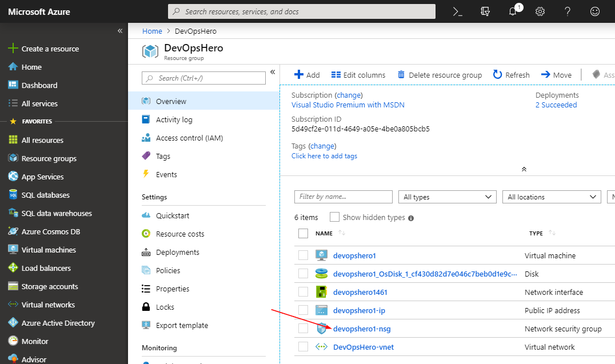Click the Filter by name field

click(x=343, y=197)
